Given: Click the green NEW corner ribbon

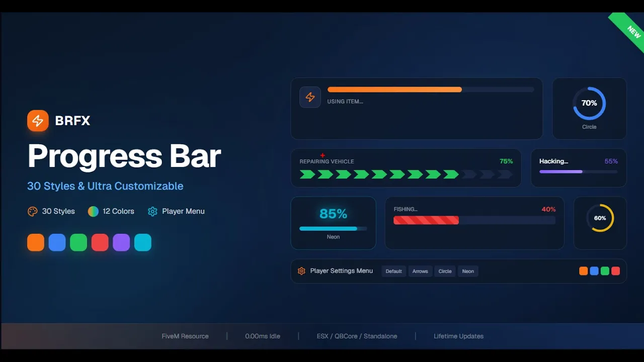Looking at the screenshot, I should 629,30.
